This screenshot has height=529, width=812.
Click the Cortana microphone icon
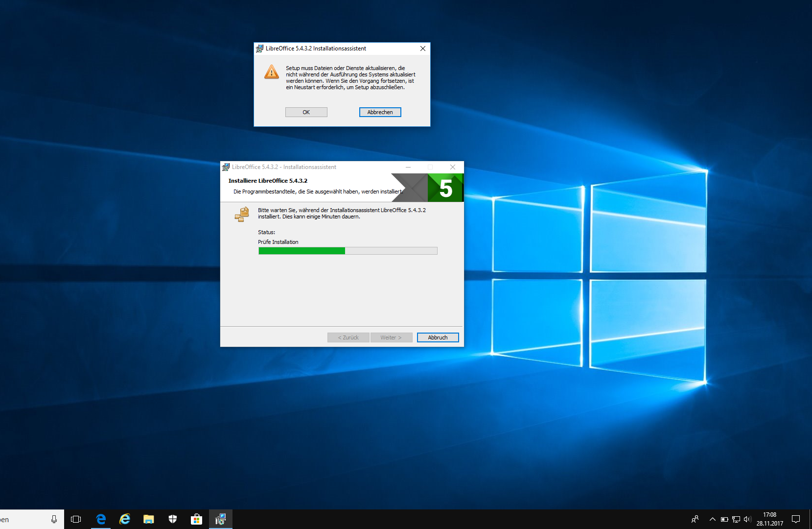point(54,519)
